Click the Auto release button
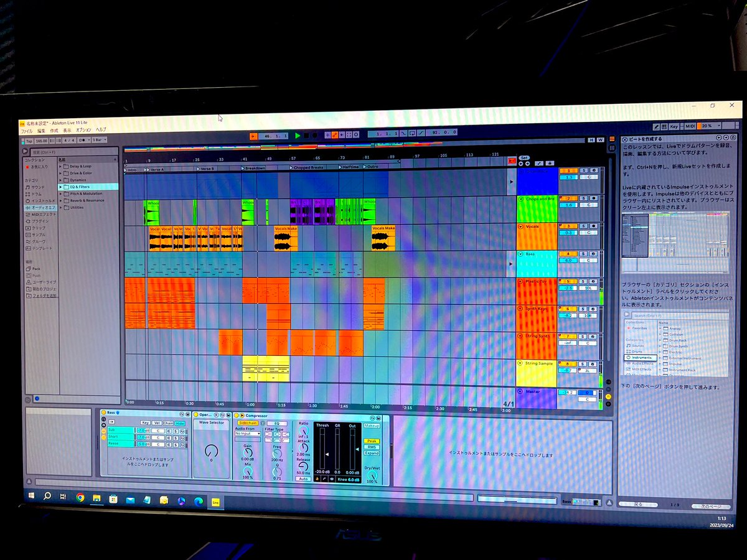747x560 pixels. tap(303, 478)
